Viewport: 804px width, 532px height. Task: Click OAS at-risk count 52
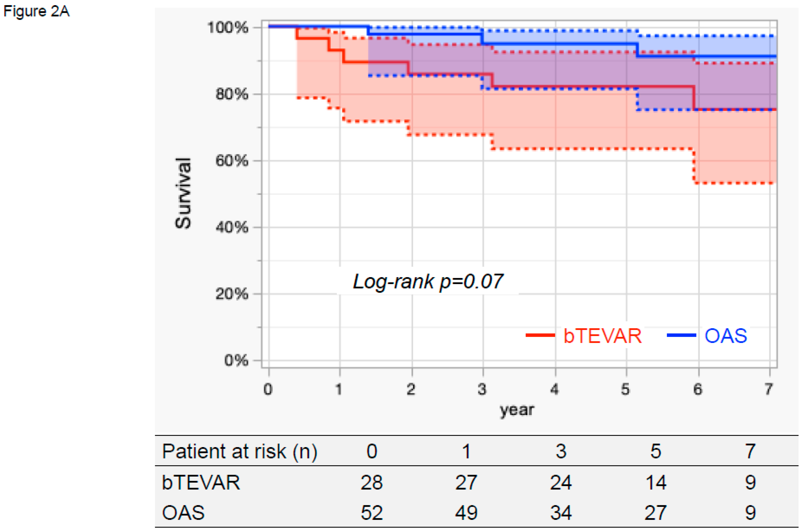point(371,513)
